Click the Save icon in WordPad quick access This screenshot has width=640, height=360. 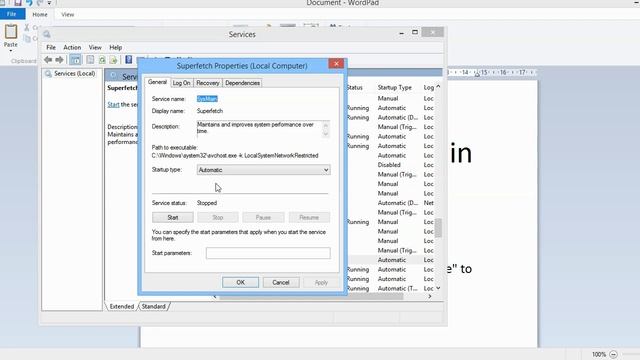[x=18, y=3]
